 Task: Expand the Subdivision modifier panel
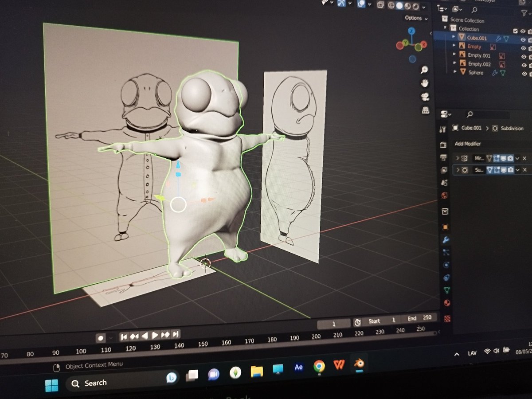458,170
